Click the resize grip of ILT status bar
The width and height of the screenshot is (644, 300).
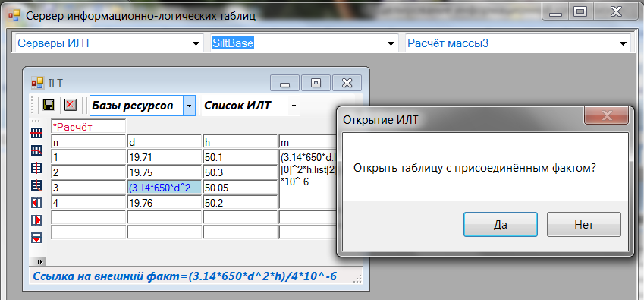point(357,279)
